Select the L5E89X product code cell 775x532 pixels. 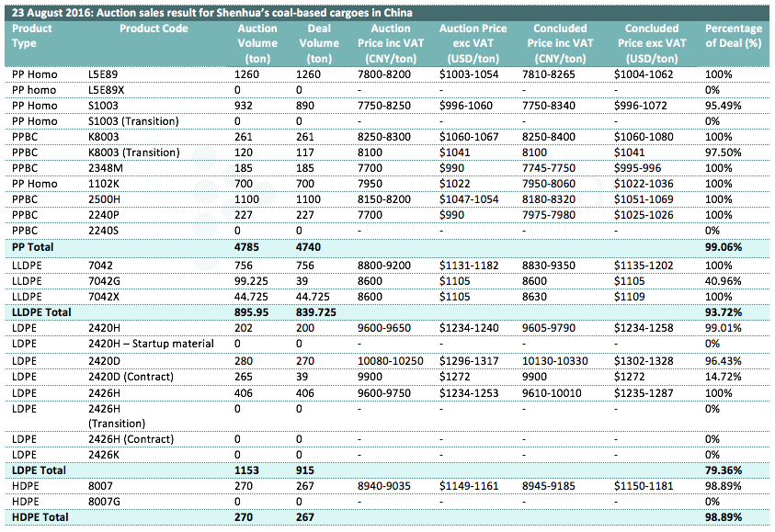(107, 90)
